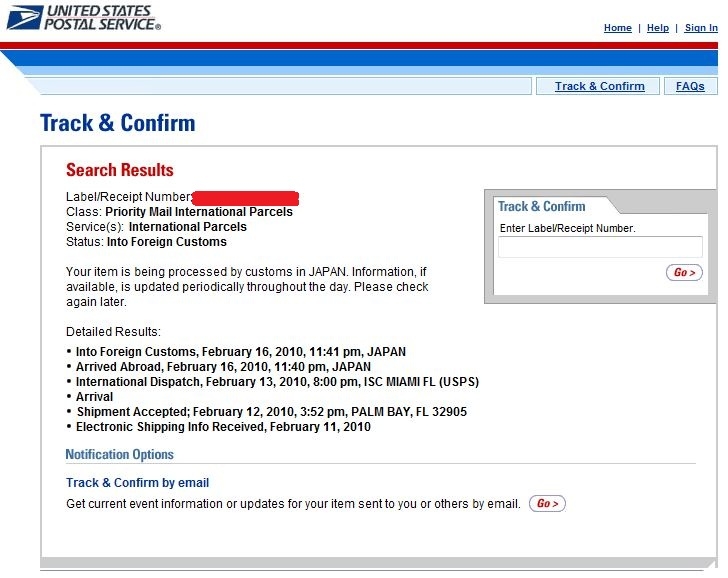Switch to the Track & Confirm navigation tab

[599, 86]
